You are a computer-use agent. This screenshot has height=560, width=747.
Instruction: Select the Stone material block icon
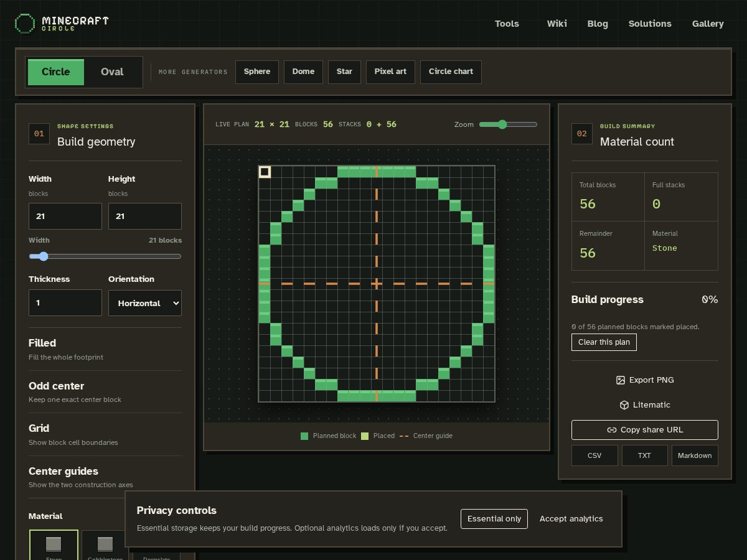[54, 544]
